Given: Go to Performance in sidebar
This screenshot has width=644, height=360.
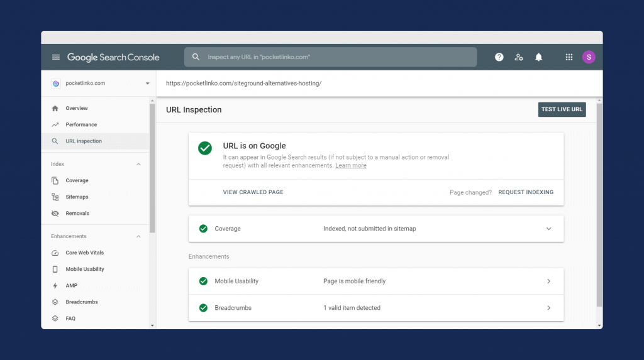Looking at the screenshot, I should coord(81,124).
